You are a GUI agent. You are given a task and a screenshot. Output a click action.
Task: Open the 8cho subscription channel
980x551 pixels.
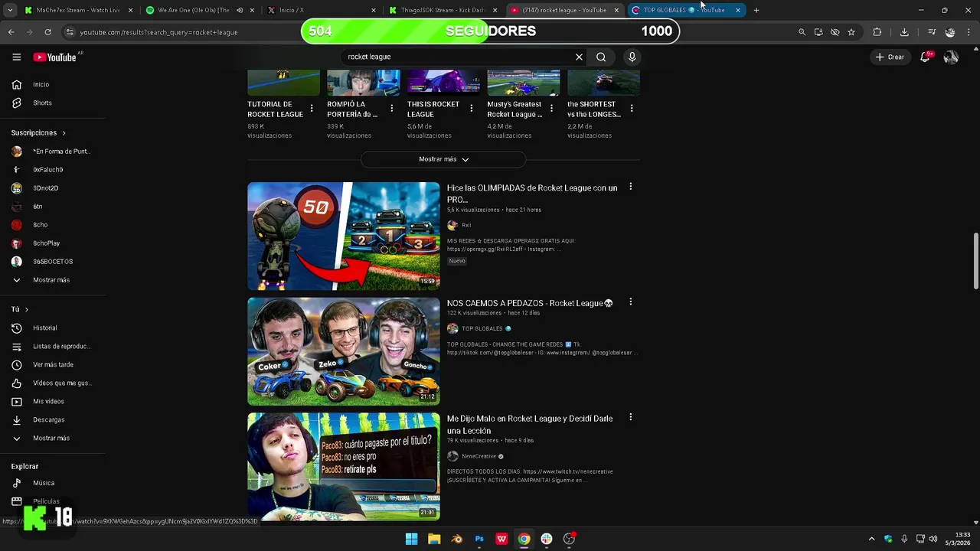coord(40,225)
